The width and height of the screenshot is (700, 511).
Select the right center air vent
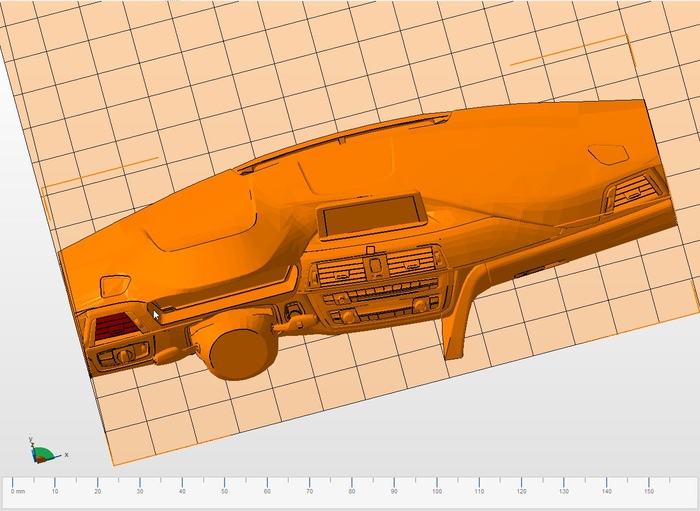click(x=411, y=262)
